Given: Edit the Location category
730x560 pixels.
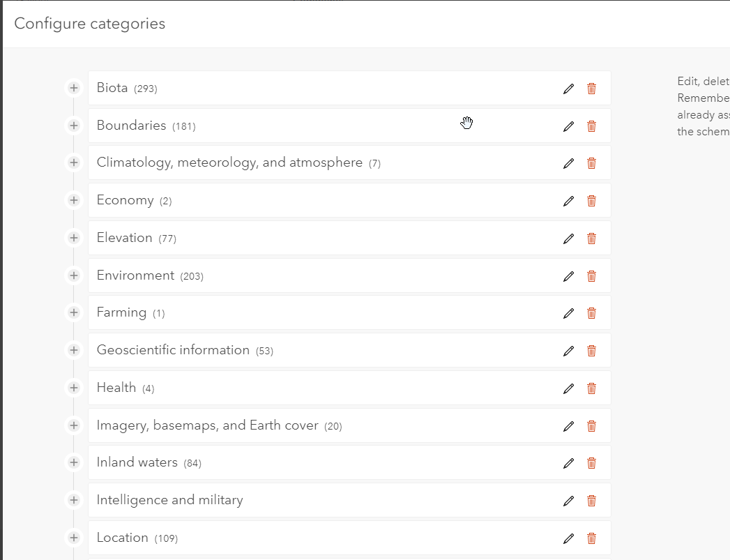Looking at the screenshot, I should pos(568,538).
